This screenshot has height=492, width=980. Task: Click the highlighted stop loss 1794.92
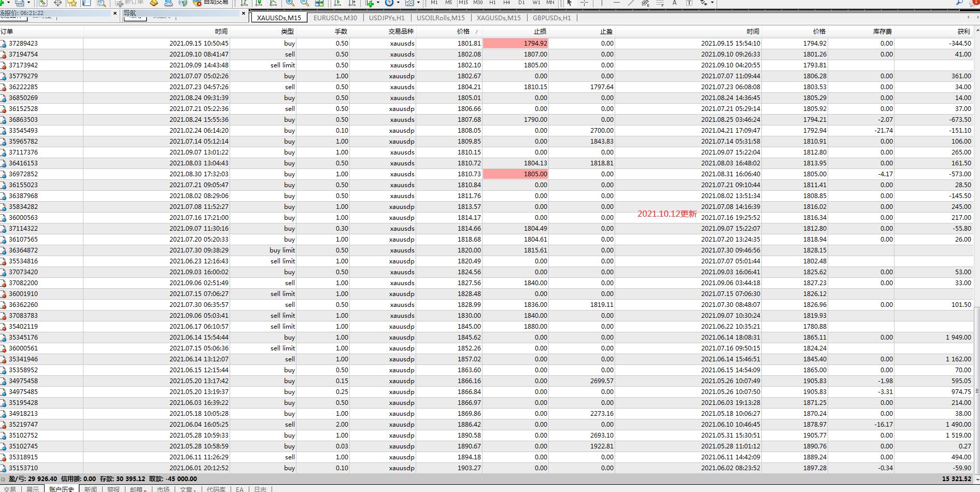516,44
